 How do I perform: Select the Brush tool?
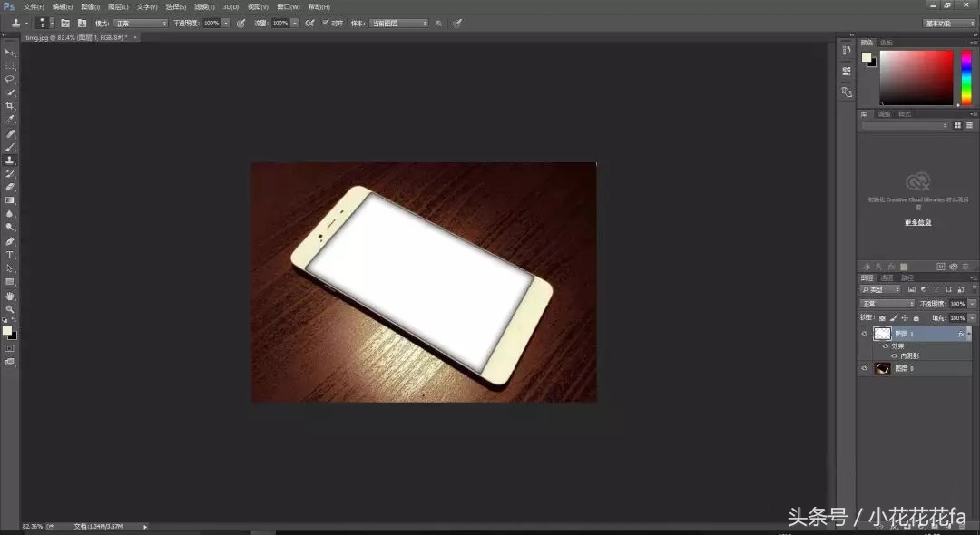tap(10, 147)
